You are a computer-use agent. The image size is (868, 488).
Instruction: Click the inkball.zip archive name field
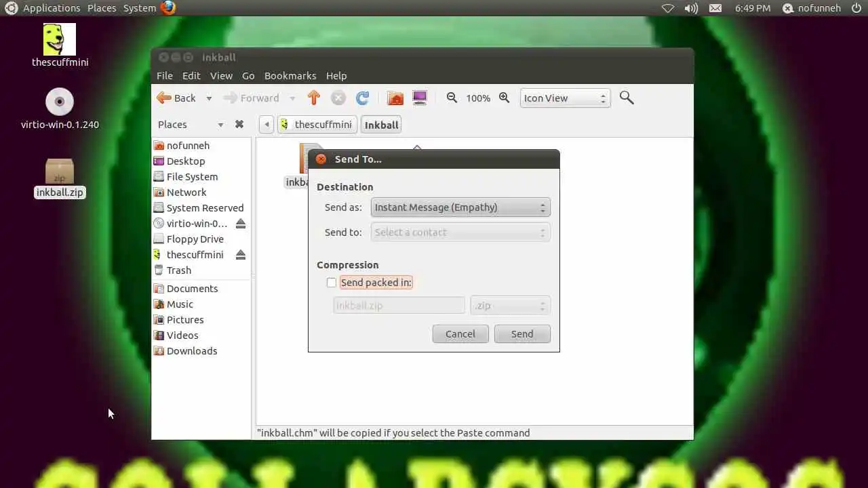click(x=399, y=306)
